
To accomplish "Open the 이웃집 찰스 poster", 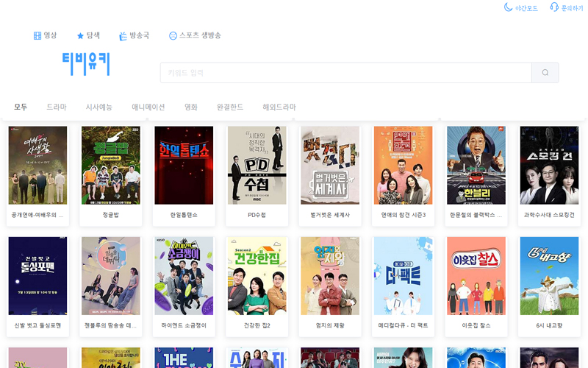I will point(476,275).
